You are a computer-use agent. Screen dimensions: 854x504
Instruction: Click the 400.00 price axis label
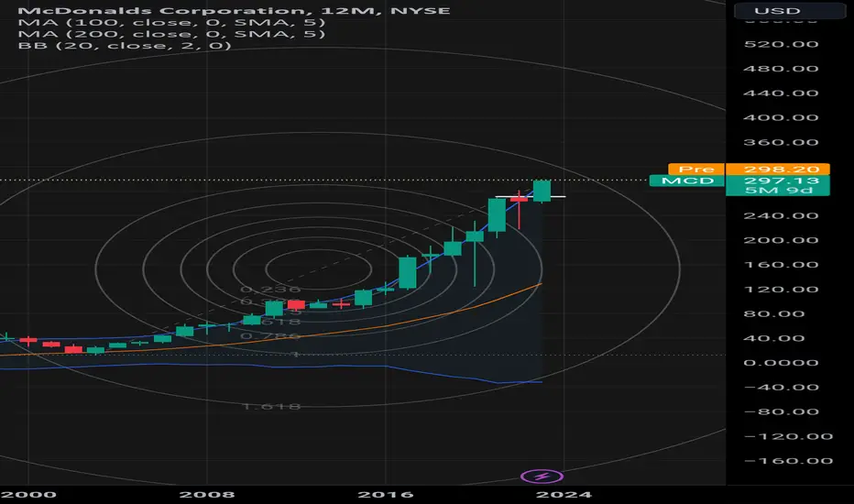[x=781, y=117]
